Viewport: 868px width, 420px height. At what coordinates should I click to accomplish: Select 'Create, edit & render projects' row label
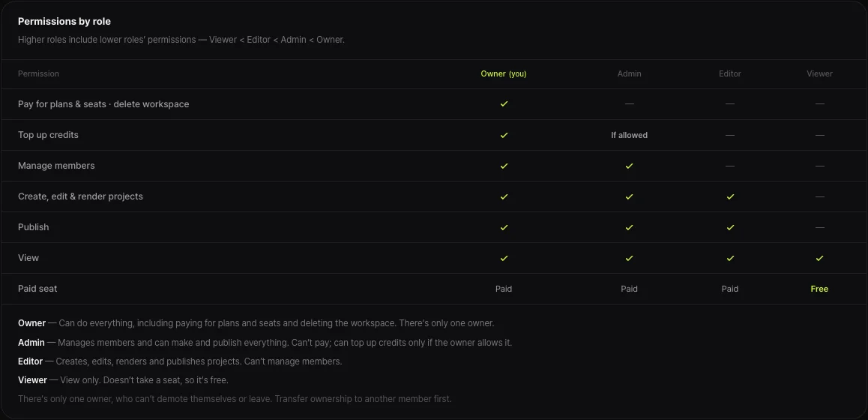pos(80,196)
